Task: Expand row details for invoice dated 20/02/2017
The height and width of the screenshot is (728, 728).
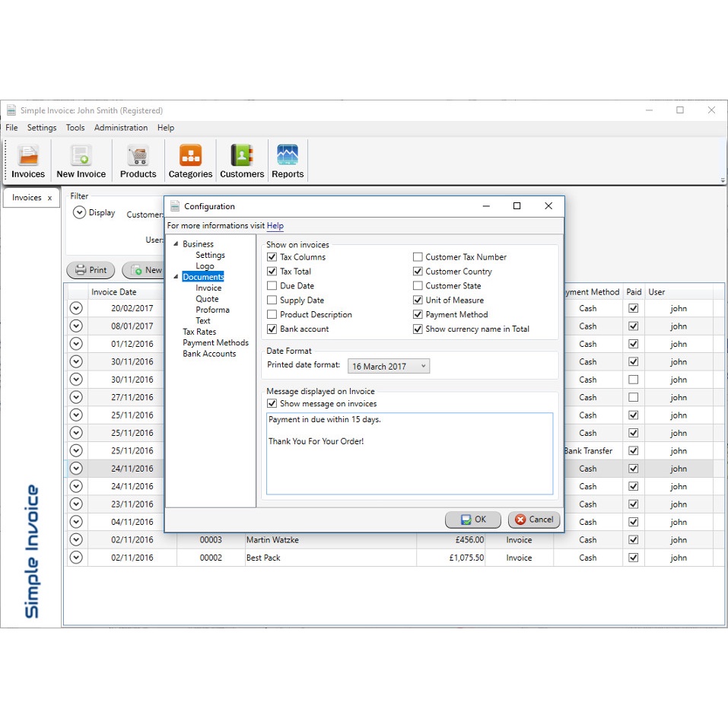Action: 76,308
